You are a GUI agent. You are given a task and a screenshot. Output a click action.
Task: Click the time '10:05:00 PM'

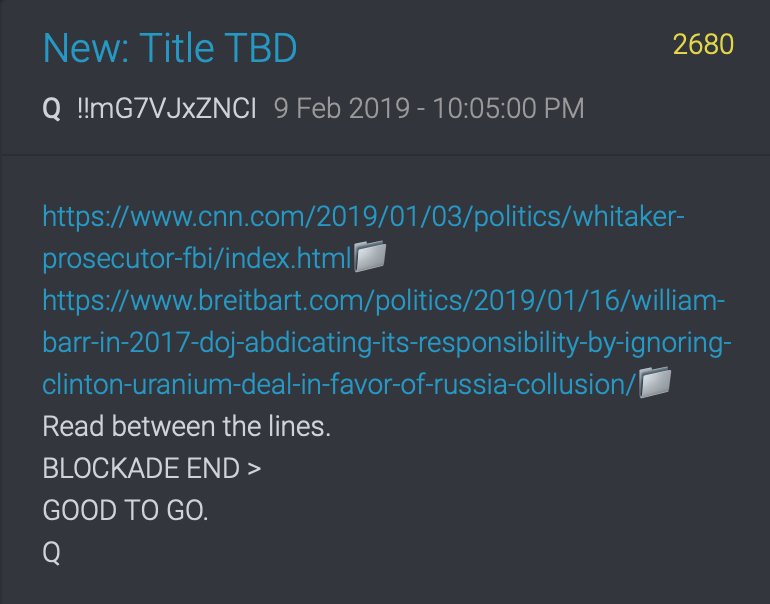coord(508,108)
